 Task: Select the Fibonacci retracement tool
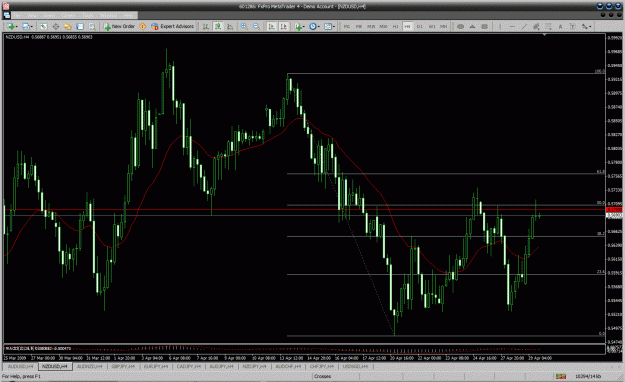548,26
